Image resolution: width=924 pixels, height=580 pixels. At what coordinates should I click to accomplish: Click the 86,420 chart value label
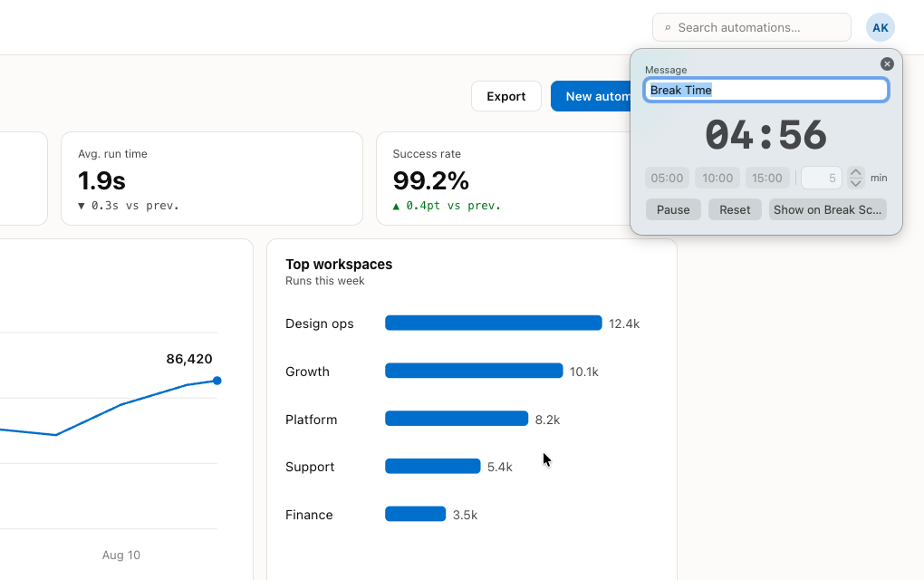(189, 359)
